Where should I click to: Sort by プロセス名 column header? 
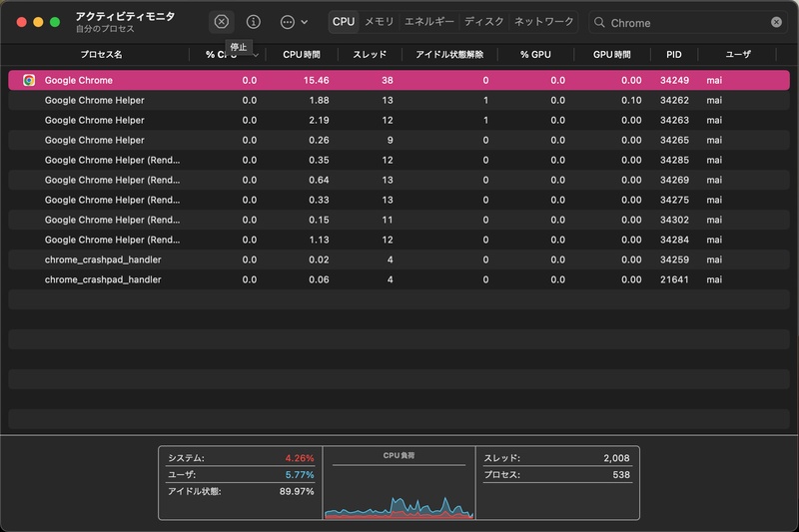[101, 55]
